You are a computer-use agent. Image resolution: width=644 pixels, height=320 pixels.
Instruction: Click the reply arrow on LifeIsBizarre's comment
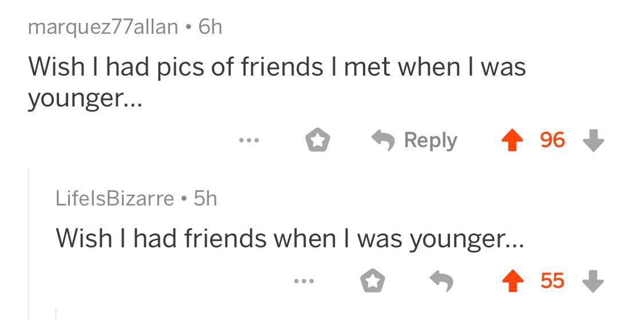(441, 281)
